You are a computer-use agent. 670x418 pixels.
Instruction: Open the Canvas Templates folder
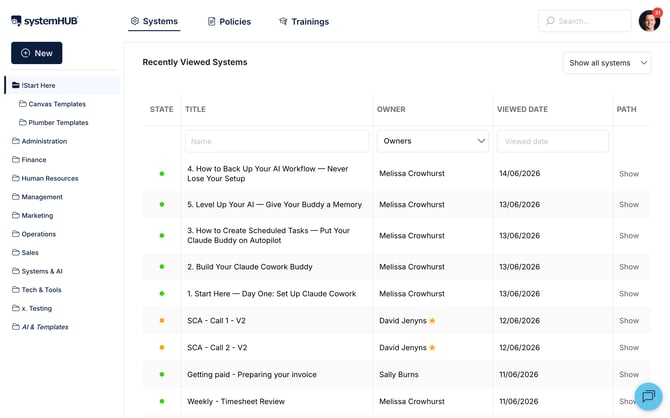(52, 104)
